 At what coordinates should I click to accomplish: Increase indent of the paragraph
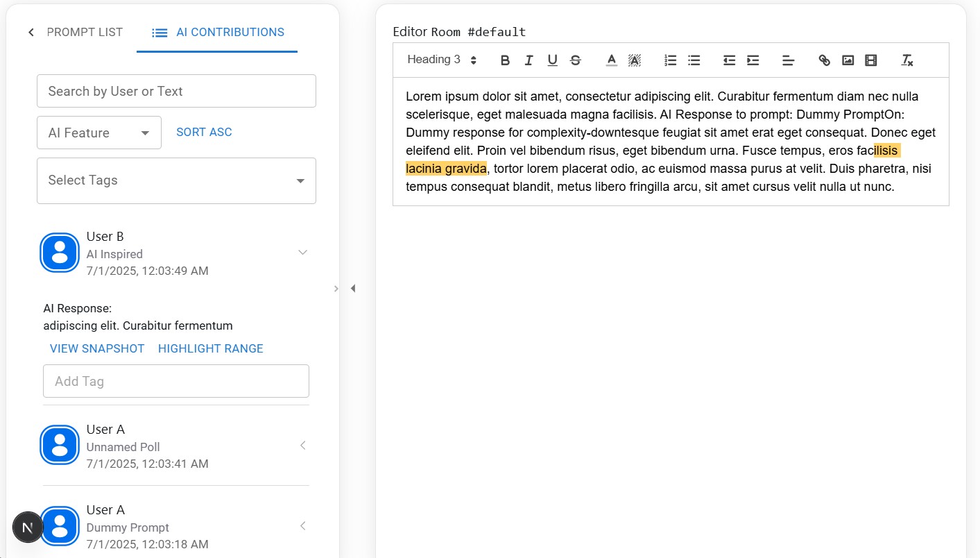coord(753,60)
